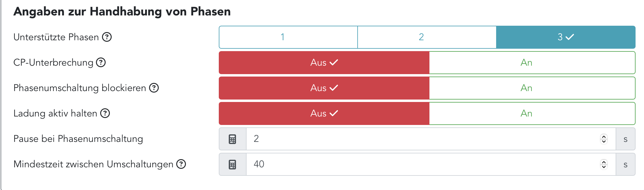Screen dimensions: 644x190
Task: Click stepper arrows of Pause bei Phasenumschaltung
Action: click(604, 139)
